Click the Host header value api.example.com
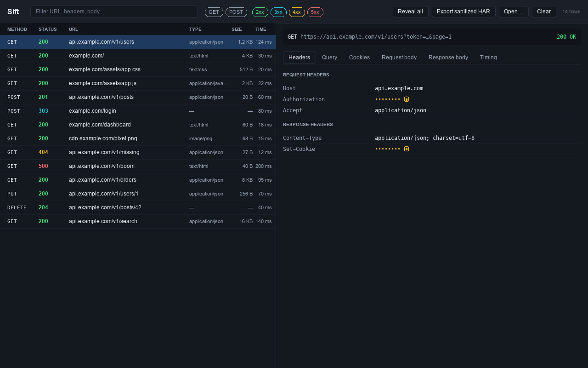 (399, 88)
